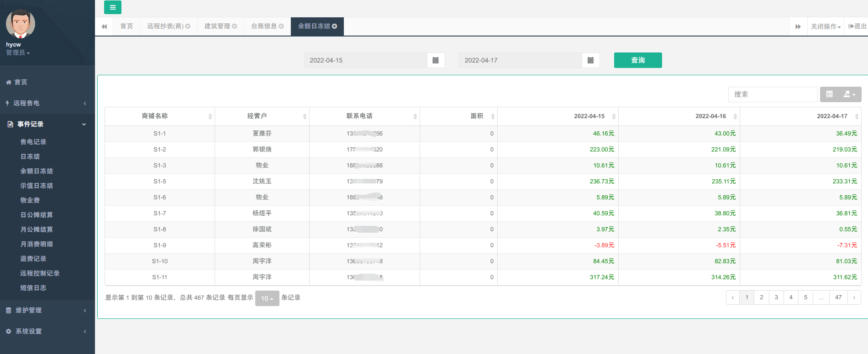The width and height of the screenshot is (868, 354).
Task: Toggle the table card view icon
Action: point(830,94)
